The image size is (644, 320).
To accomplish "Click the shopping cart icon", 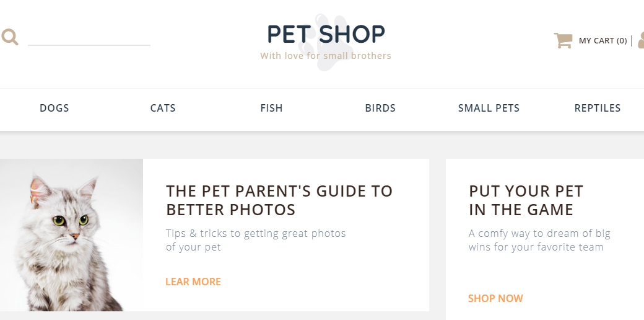I will coord(563,41).
